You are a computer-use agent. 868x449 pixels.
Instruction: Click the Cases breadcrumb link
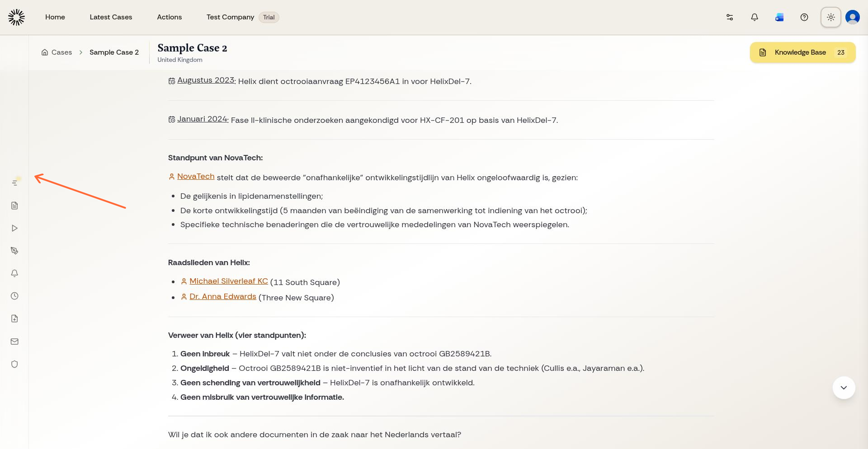pyautogui.click(x=57, y=52)
